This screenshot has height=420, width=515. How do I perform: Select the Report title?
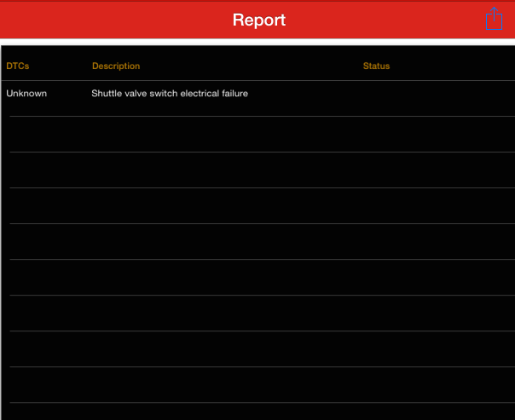tap(259, 20)
